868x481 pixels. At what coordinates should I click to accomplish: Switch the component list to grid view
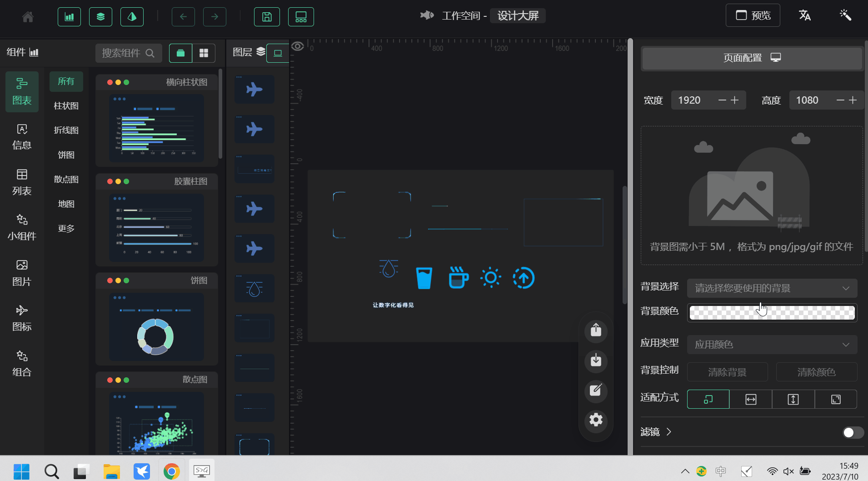[x=204, y=53]
